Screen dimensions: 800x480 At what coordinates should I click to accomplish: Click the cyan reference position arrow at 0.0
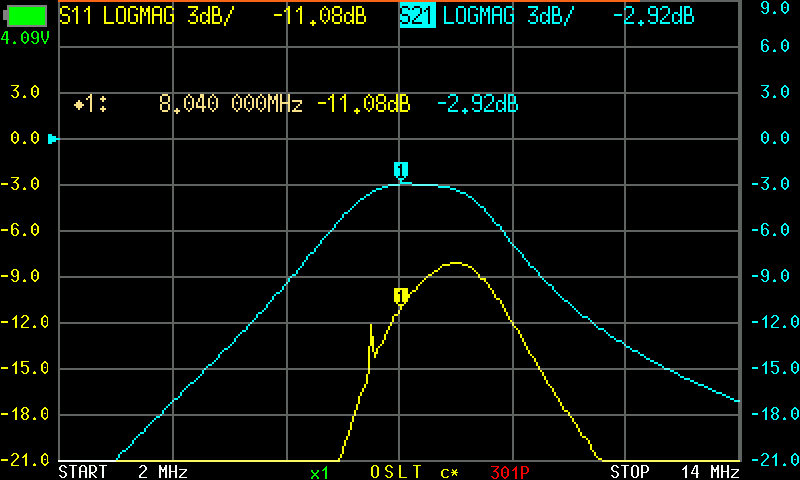click(x=53, y=139)
